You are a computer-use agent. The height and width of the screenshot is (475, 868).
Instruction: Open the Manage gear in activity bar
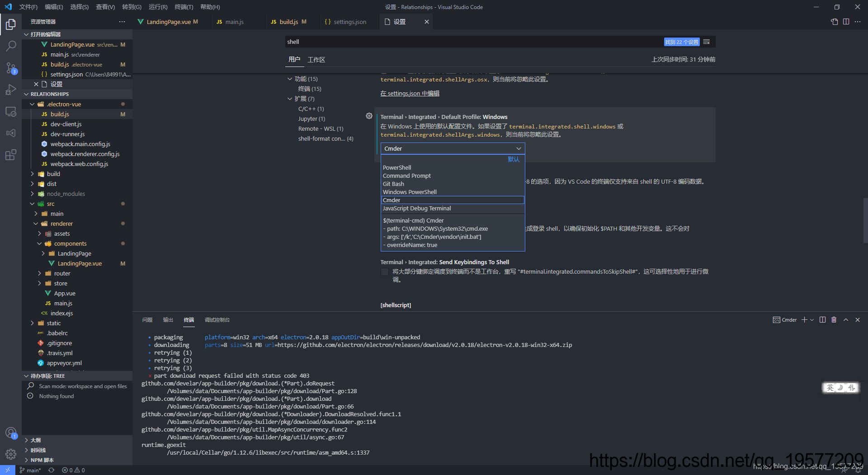[11, 454]
